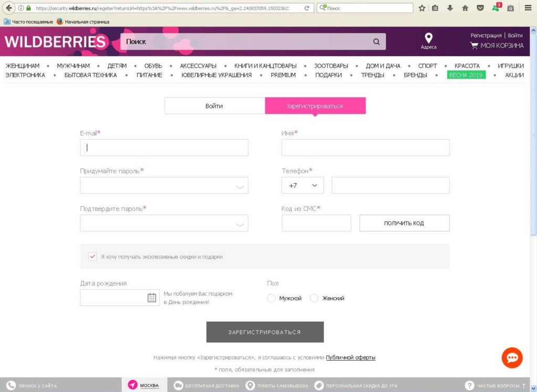Click the search magnifier icon in Wildberries

pos(376,42)
